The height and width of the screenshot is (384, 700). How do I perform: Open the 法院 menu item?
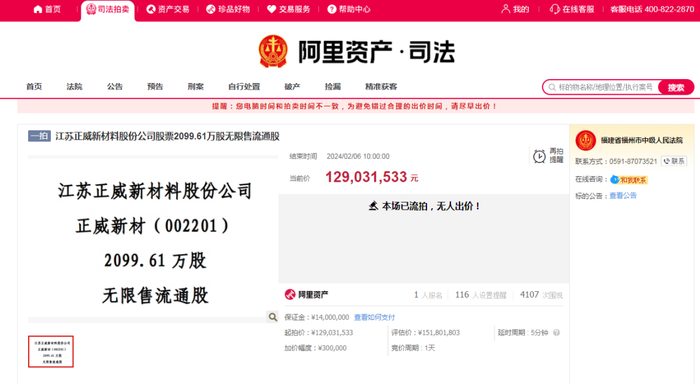74,87
